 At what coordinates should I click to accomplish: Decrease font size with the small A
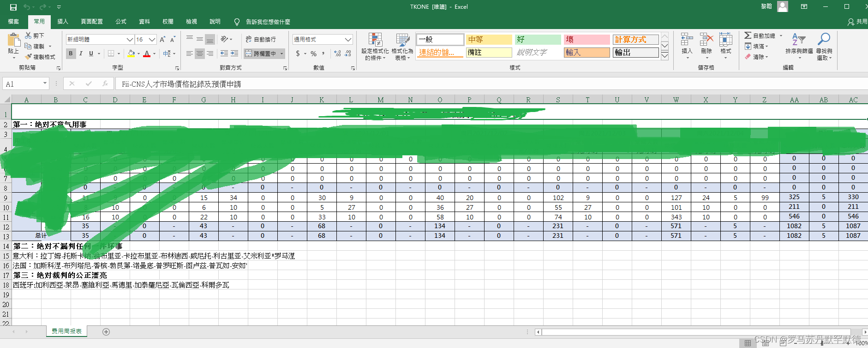pyautogui.click(x=173, y=40)
